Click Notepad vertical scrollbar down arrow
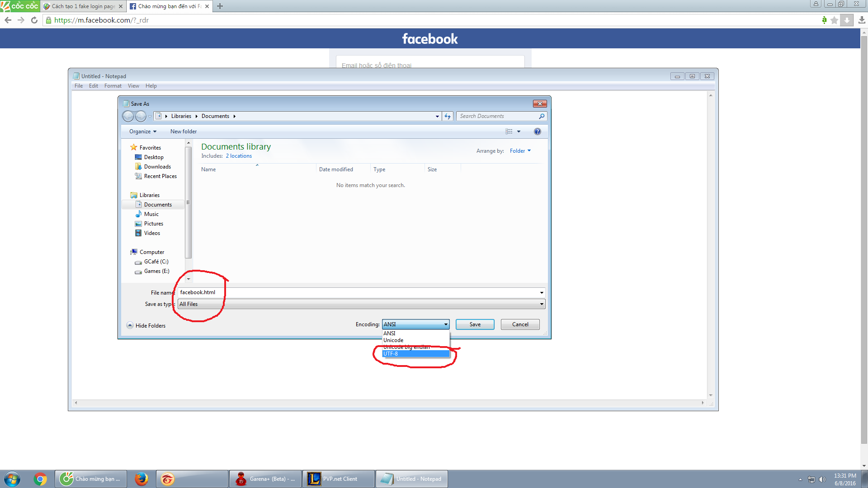The width and height of the screenshot is (868, 488). (711, 395)
